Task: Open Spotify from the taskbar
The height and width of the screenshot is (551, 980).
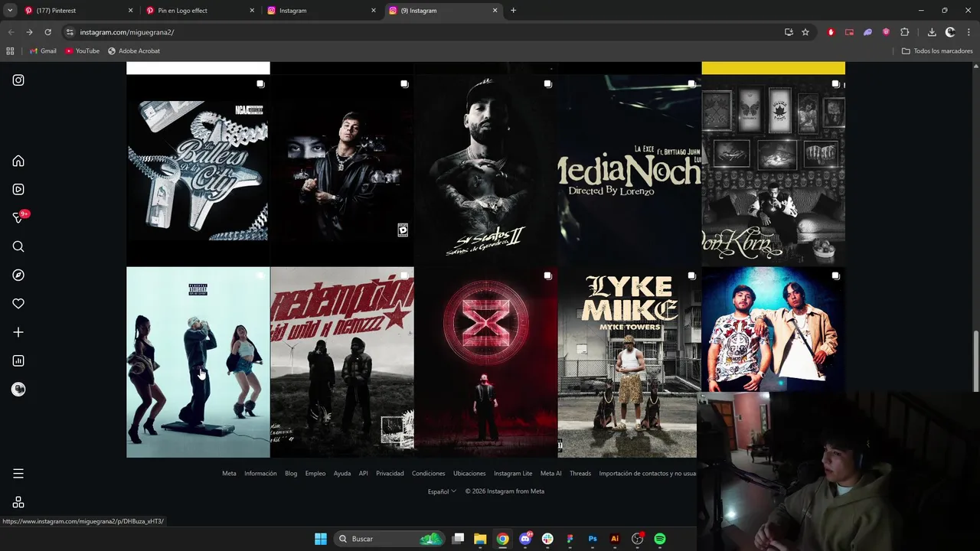Action: tap(660, 539)
